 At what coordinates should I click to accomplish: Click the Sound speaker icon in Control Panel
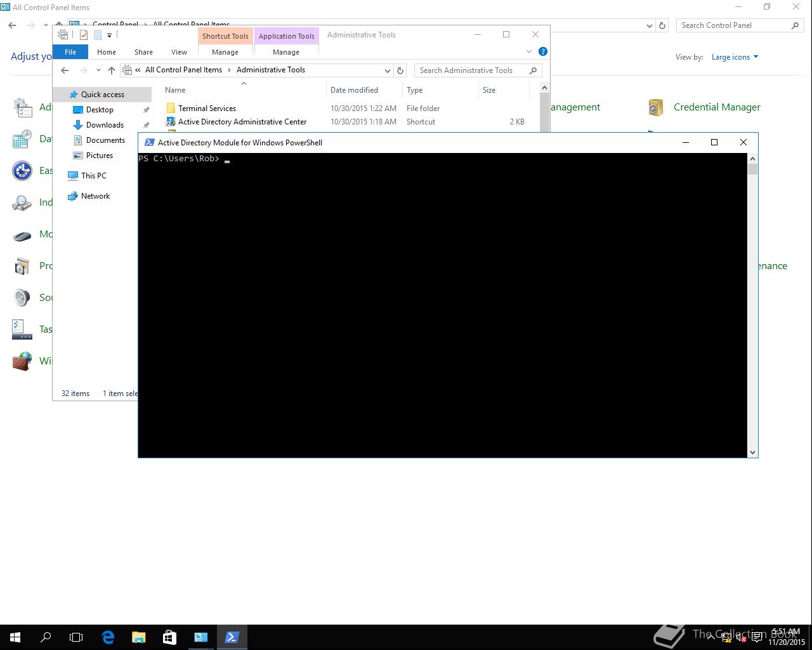coord(22,298)
